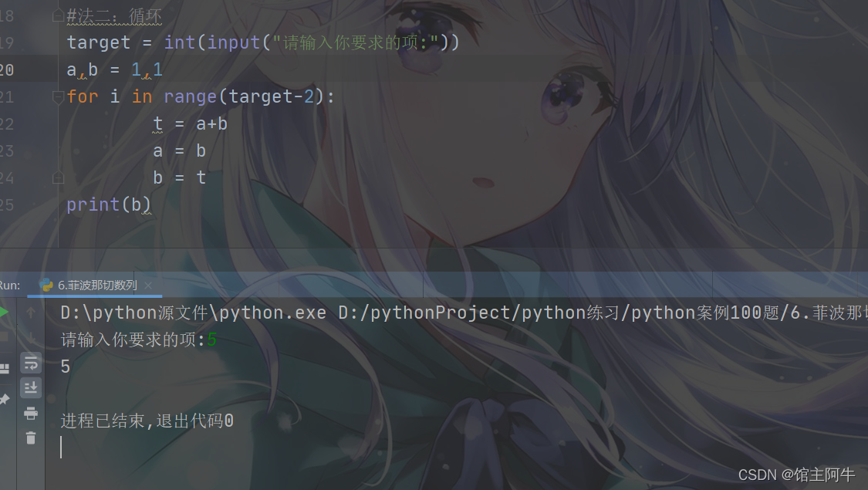Toggle soft-wrap in the console
Viewport: 868px width, 490px height.
point(31,363)
